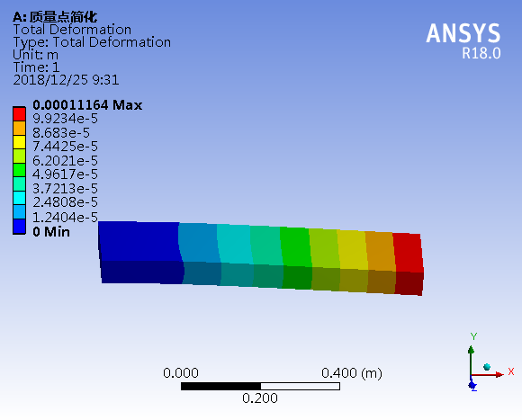
Task: Click the 0.400 (m) scale label
Action: (352, 373)
